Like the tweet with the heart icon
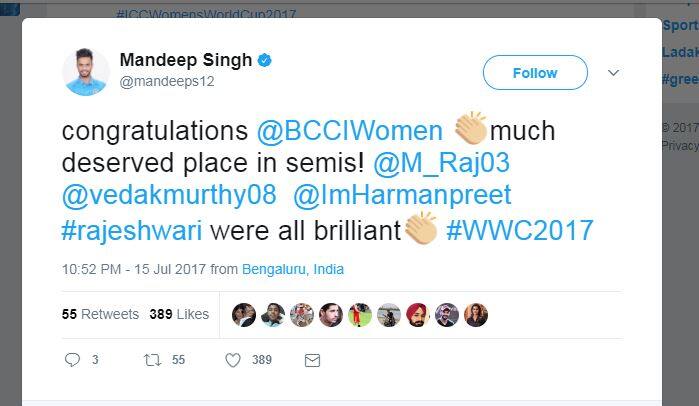Viewport: 699px width, 406px height. (233, 360)
